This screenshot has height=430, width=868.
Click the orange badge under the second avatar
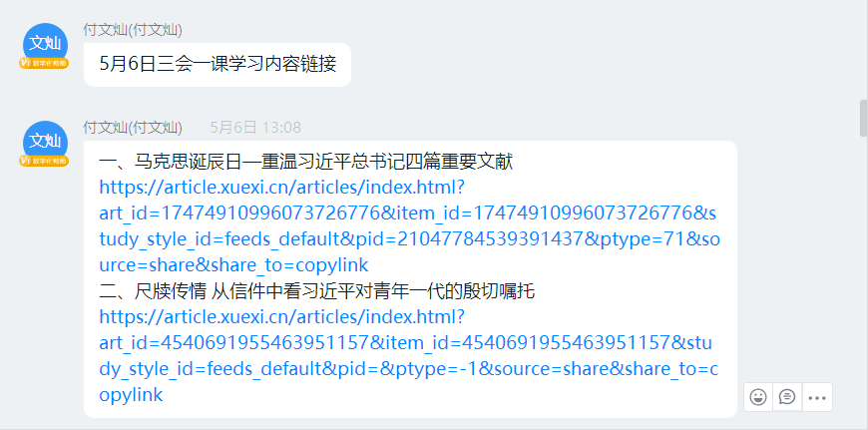(x=44, y=161)
